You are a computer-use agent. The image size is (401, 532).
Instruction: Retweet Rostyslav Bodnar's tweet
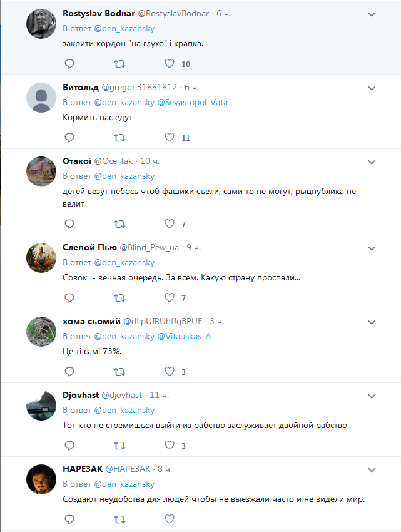119,64
